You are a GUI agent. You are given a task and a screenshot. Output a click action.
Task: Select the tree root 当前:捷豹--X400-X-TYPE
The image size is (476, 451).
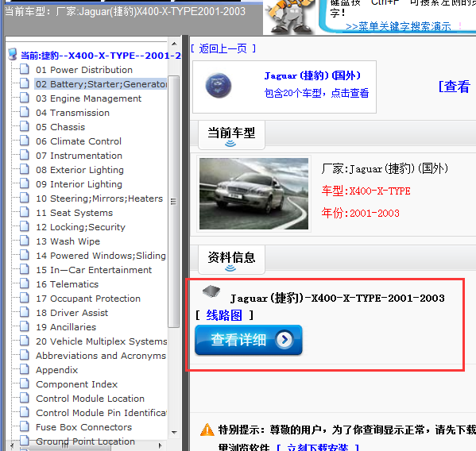100,56
